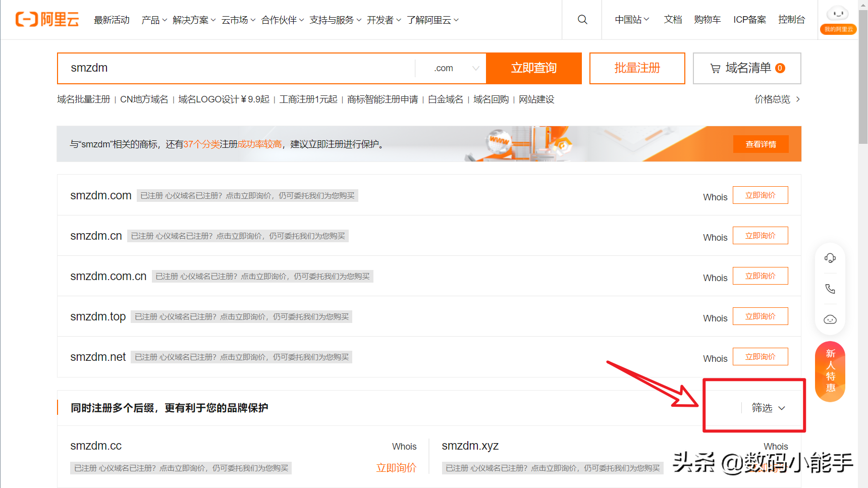Click the smzdm.xyz domain name

tap(470, 446)
